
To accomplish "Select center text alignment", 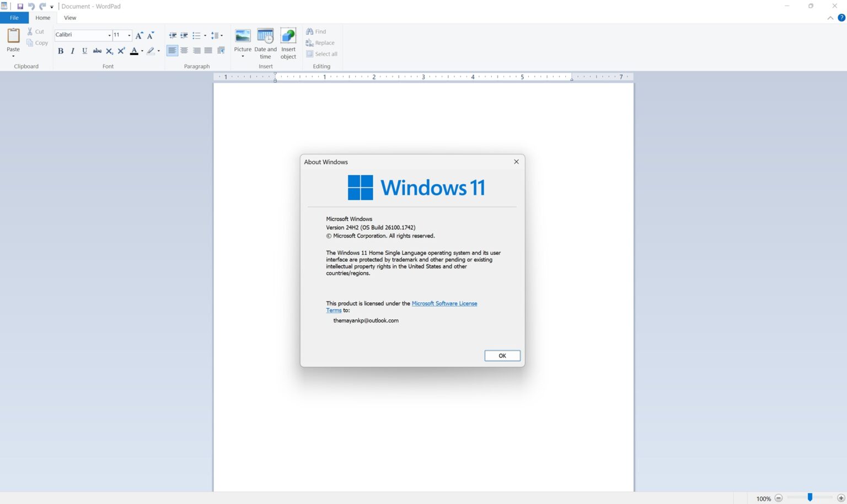I will [x=184, y=50].
